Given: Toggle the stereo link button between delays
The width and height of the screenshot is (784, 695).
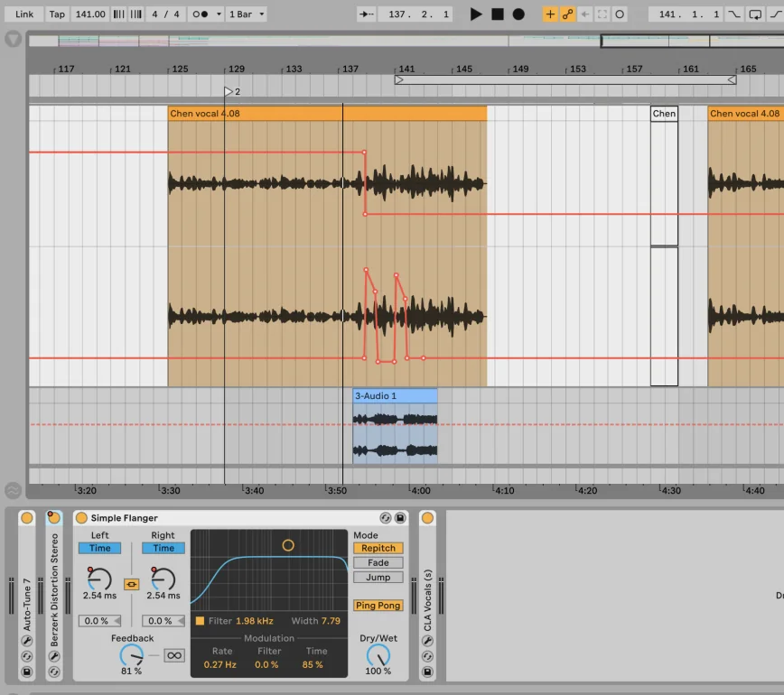Looking at the screenshot, I should 132,584.
